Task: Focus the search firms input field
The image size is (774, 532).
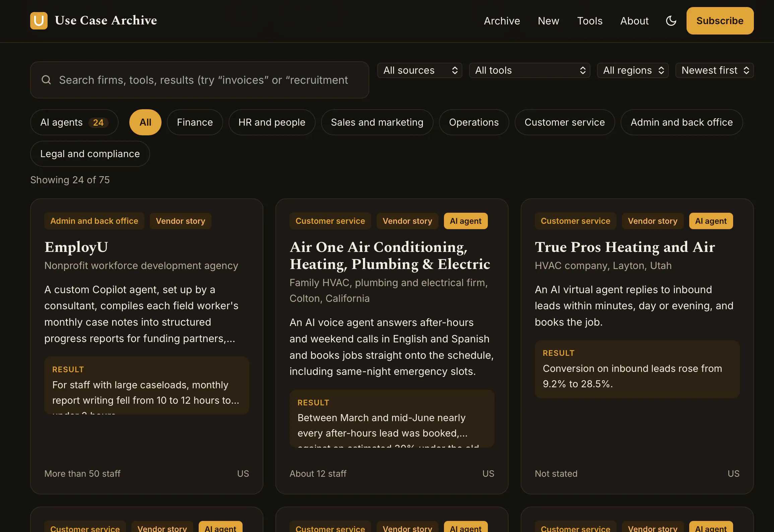Action: (200, 80)
